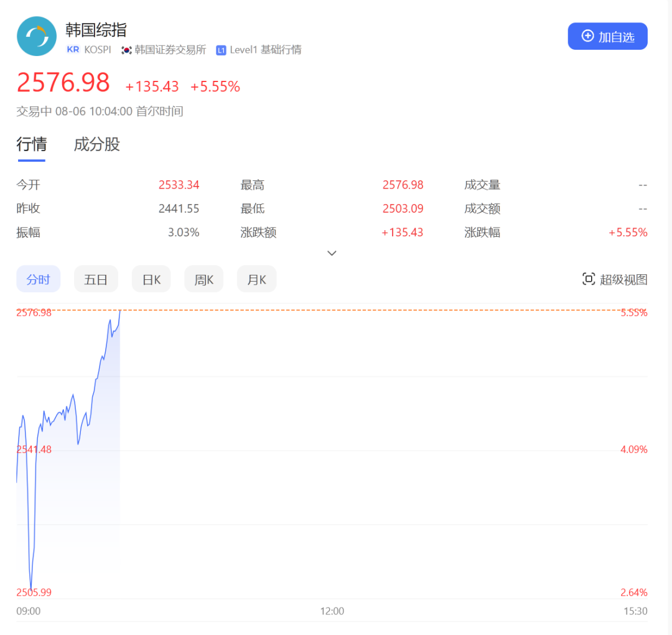Click the chart axis label 2505.99

point(34,593)
